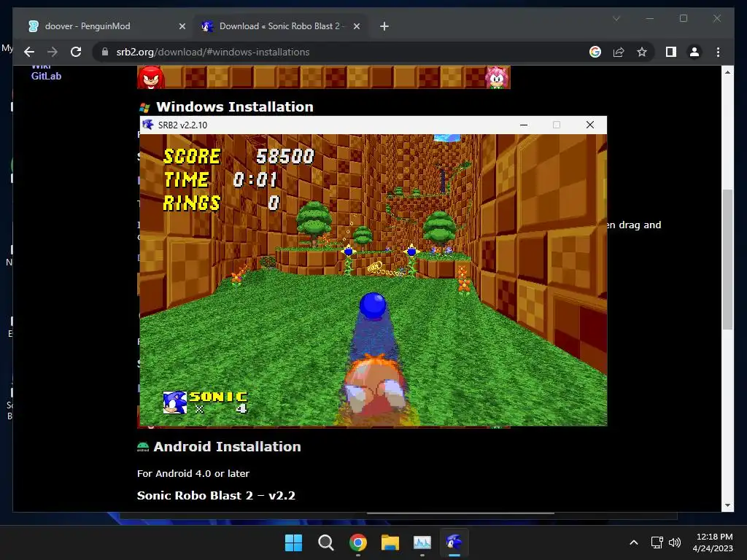The height and width of the screenshot is (560, 747).
Task: Open Chrome profile menu
Action: (694, 52)
